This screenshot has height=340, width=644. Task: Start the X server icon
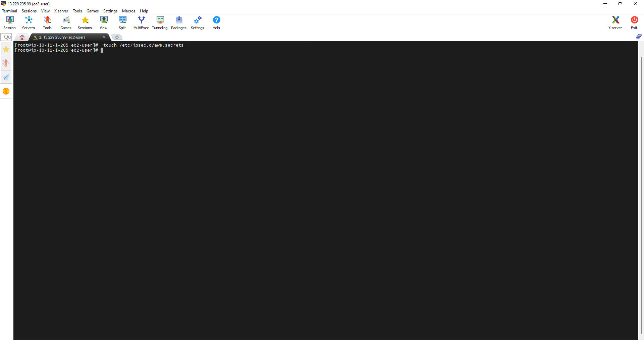coord(615,23)
